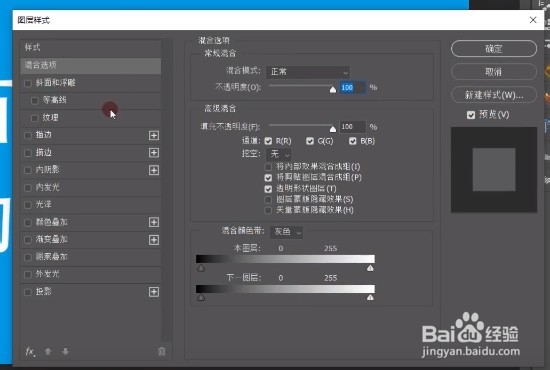Click the 255 value next to 下一图层
550x370 pixels.
click(330, 278)
